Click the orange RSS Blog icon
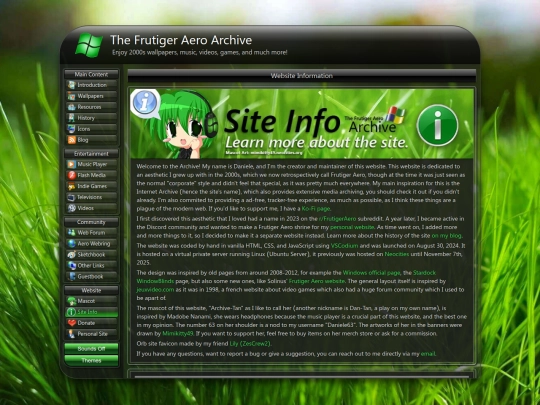 [71, 140]
